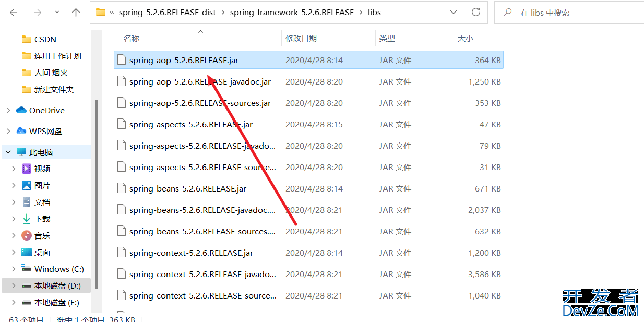Click the search box for libs

click(569, 13)
